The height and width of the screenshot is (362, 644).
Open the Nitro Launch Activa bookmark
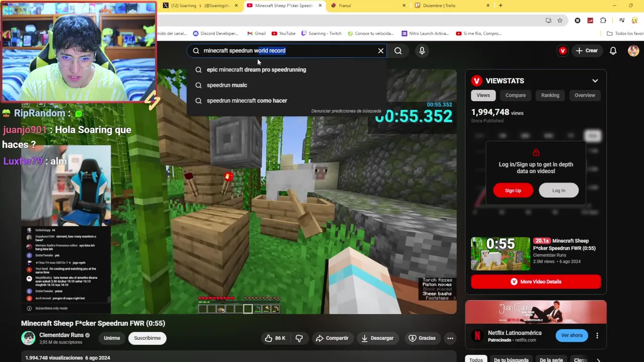coord(425,34)
